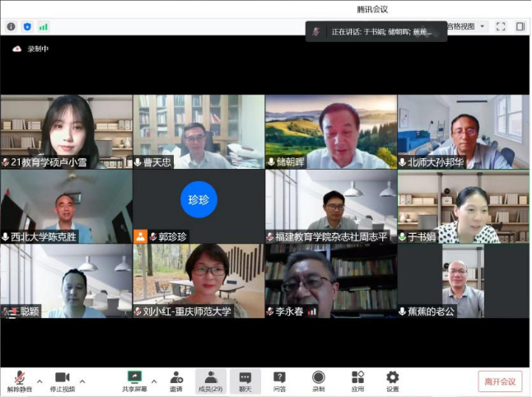Open the settings (设置) gear icon

click(x=393, y=380)
